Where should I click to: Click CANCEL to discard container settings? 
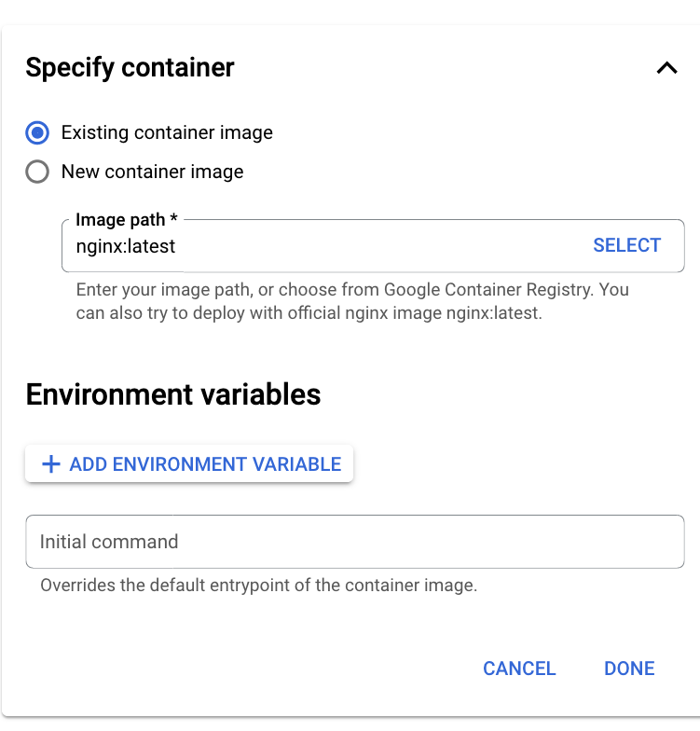tap(519, 669)
